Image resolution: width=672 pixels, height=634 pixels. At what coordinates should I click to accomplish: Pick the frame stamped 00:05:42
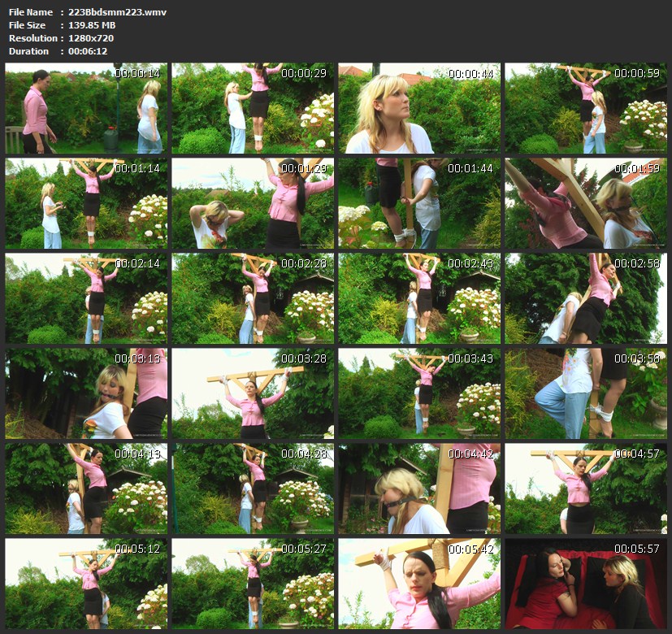(x=419, y=584)
